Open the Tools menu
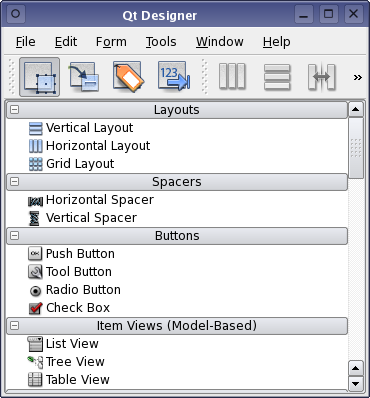Viewport: 370px width, 398px height. (161, 42)
